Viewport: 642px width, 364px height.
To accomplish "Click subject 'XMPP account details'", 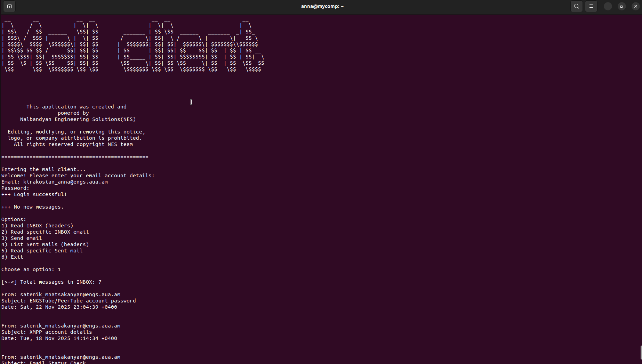I will point(61,332).
